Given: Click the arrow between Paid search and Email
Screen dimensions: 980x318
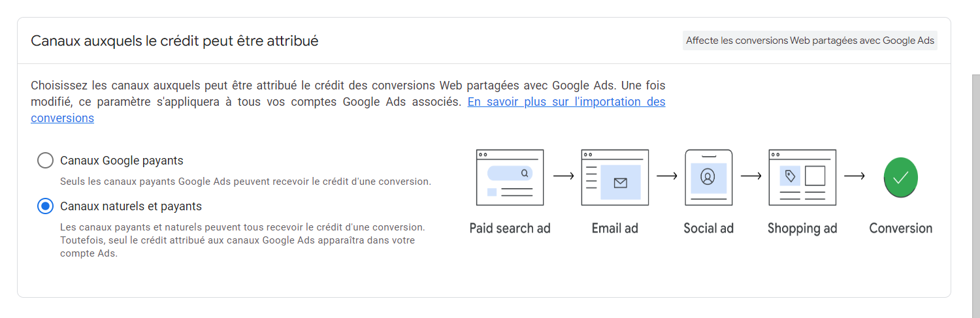Looking at the screenshot, I should [x=563, y=176].
